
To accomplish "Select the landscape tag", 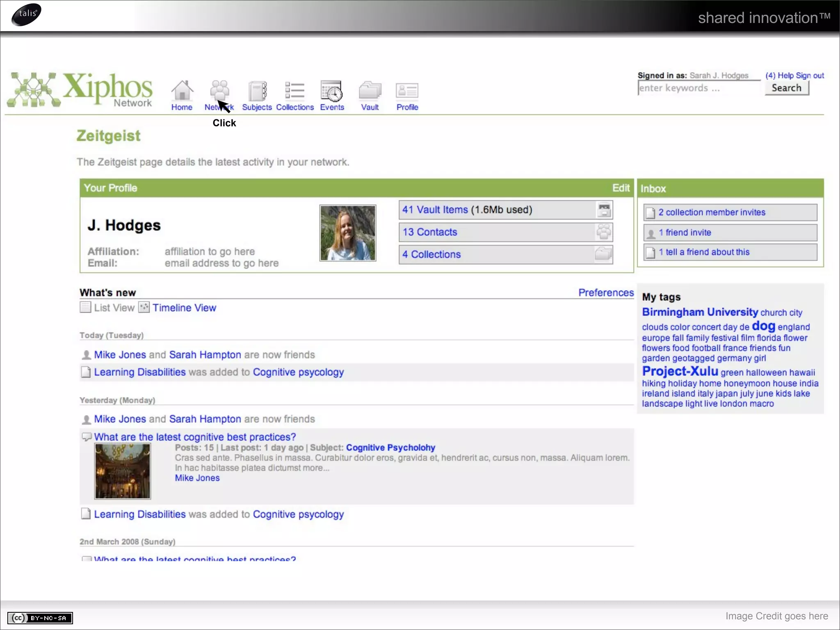I will tap(662, 404).
